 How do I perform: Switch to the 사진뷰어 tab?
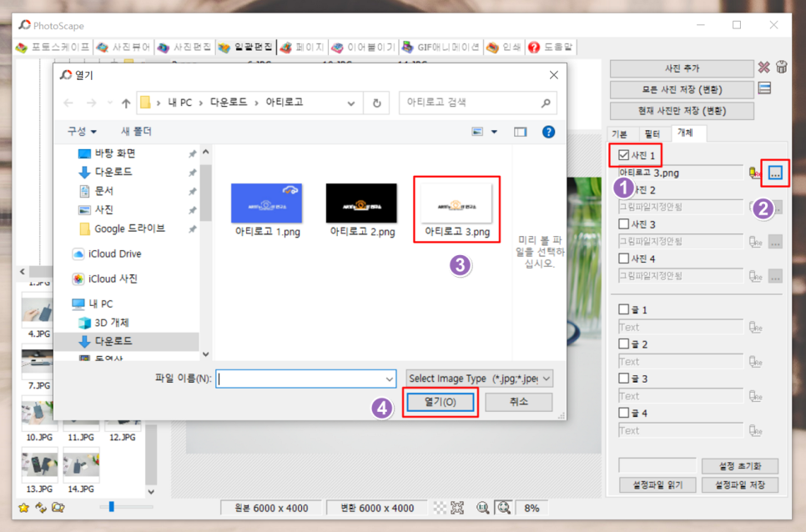point(123,48)
